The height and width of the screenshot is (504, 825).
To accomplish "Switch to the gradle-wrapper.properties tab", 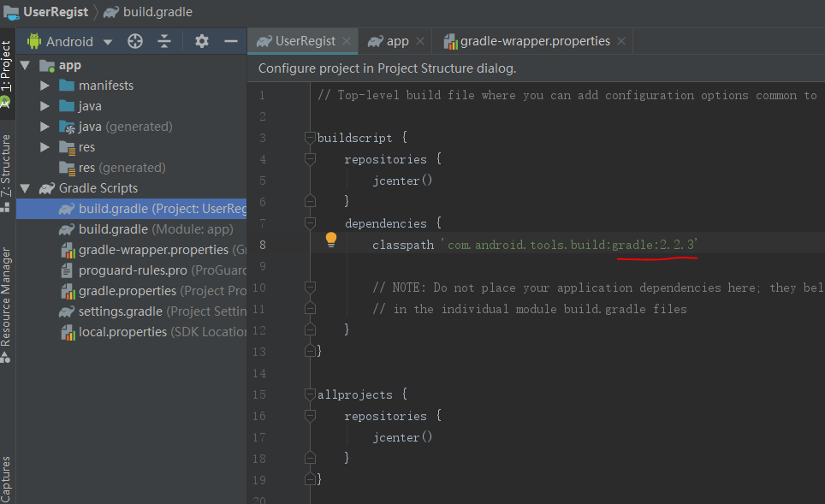I will click(532, 40).
